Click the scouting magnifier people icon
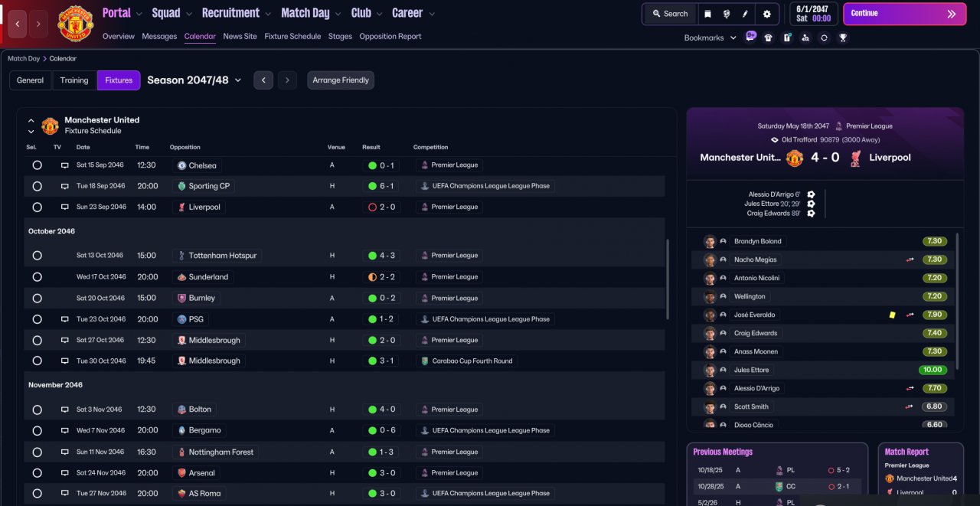 point(805,38)
